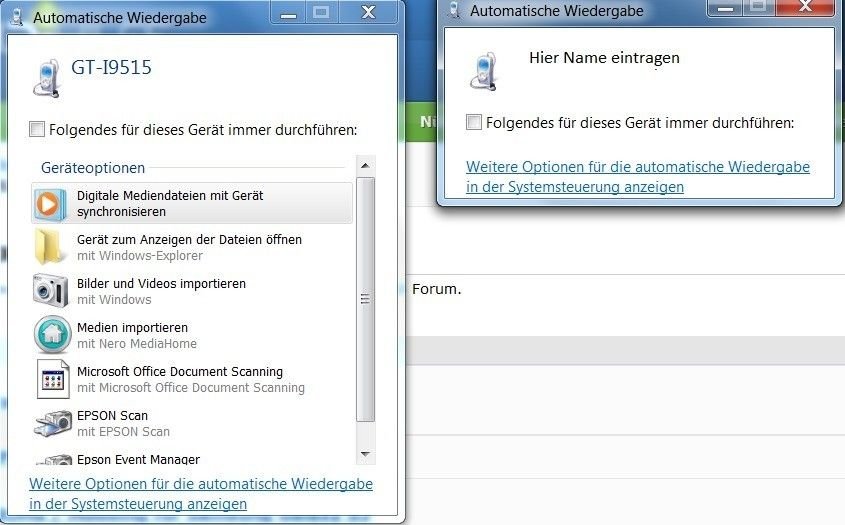The height and width of the screenshot is (525, 845).
Task: Minimize the right 'Automatische Wiedergabe' window
Action: 725,6
